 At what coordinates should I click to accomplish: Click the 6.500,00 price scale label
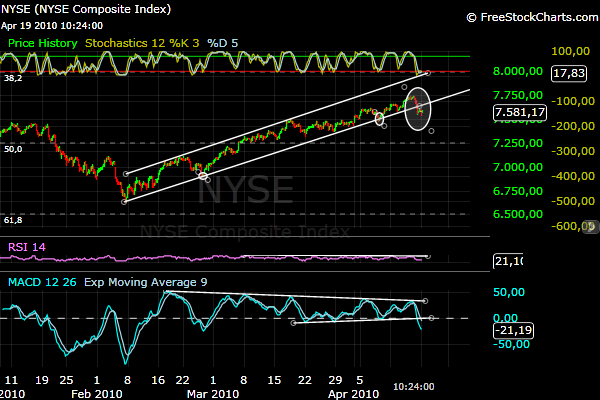click(518, 214)
